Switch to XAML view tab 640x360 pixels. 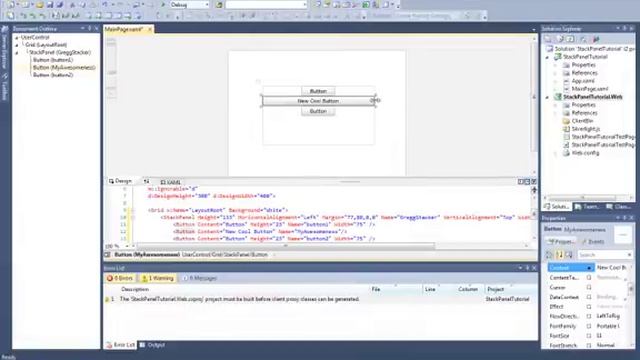pos(170,182)
